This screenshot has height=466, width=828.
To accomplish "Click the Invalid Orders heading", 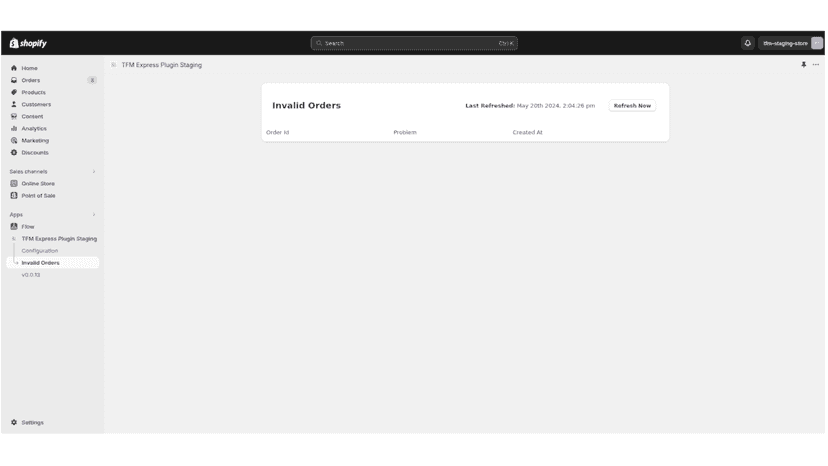I will (306, 106).
